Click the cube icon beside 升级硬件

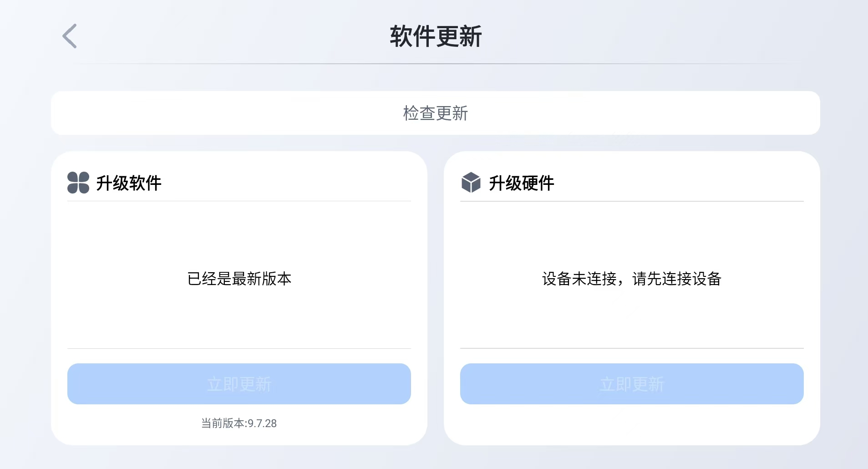[471, 183]
